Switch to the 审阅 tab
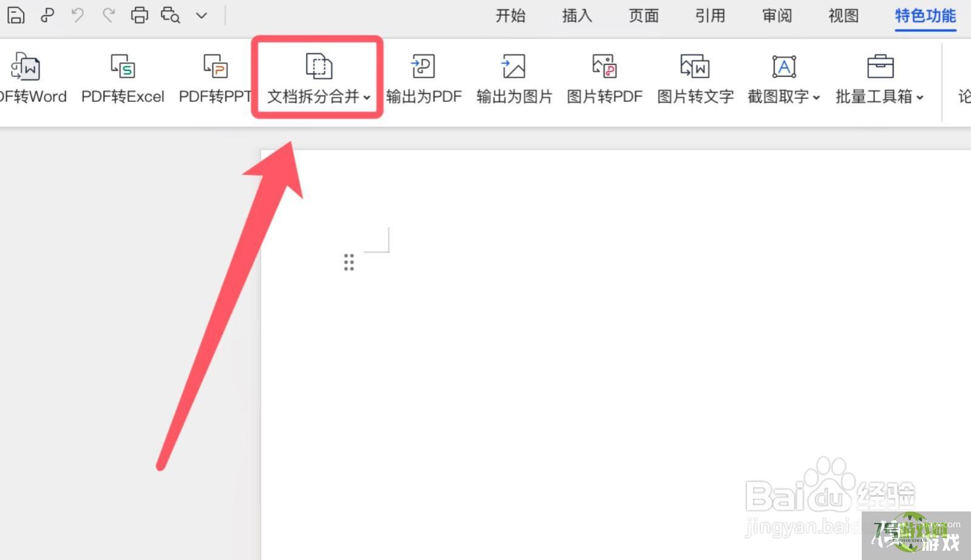This screenshot has width=971, height=560. 777,16
